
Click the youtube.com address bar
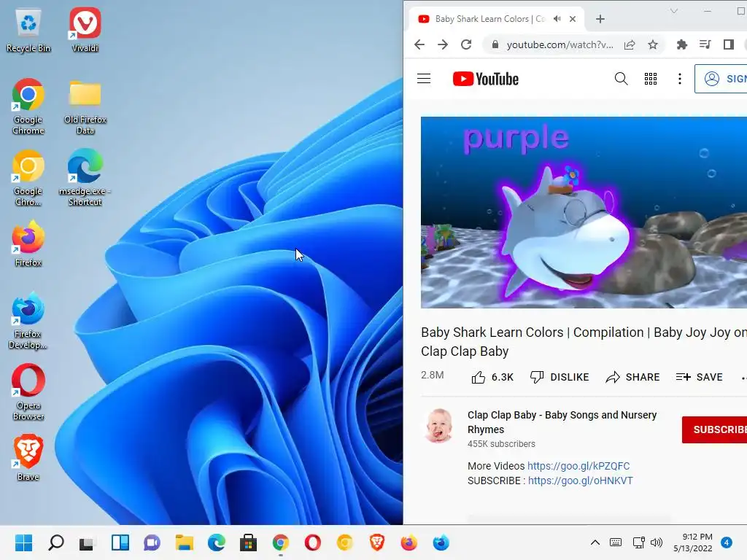[560, 44]
